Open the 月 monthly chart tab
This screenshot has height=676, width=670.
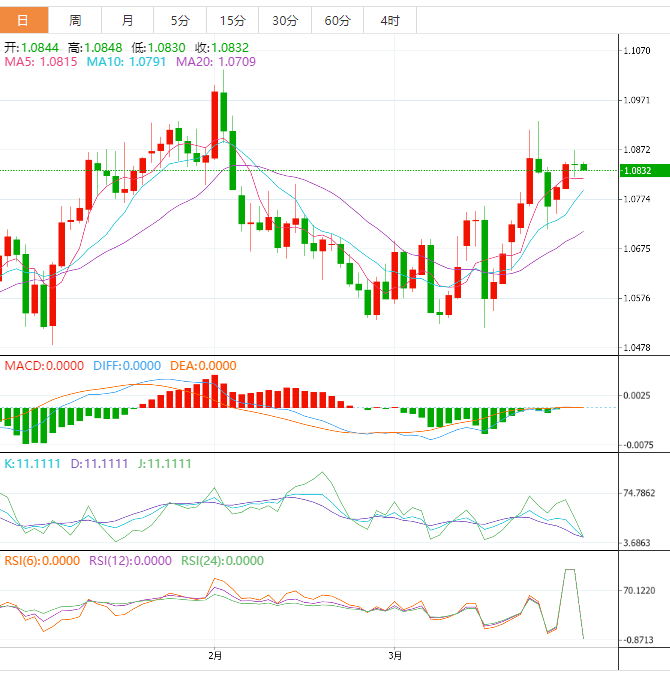coord(128,20)
